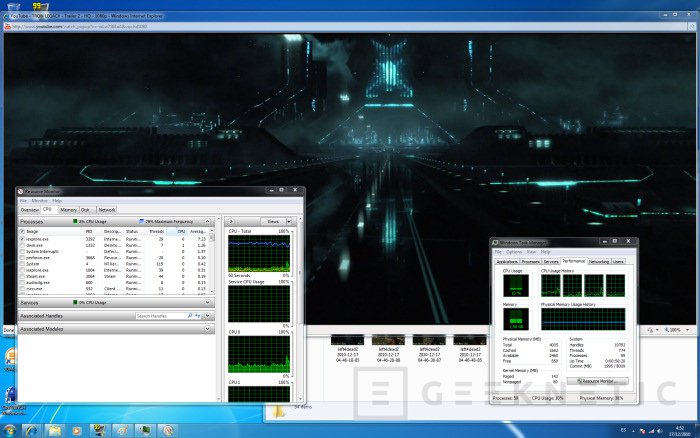Launch Windows Media Player from taskbar
Image resolution: width=700 pixels, height=438 pixels.
click(x=77, y=430)
